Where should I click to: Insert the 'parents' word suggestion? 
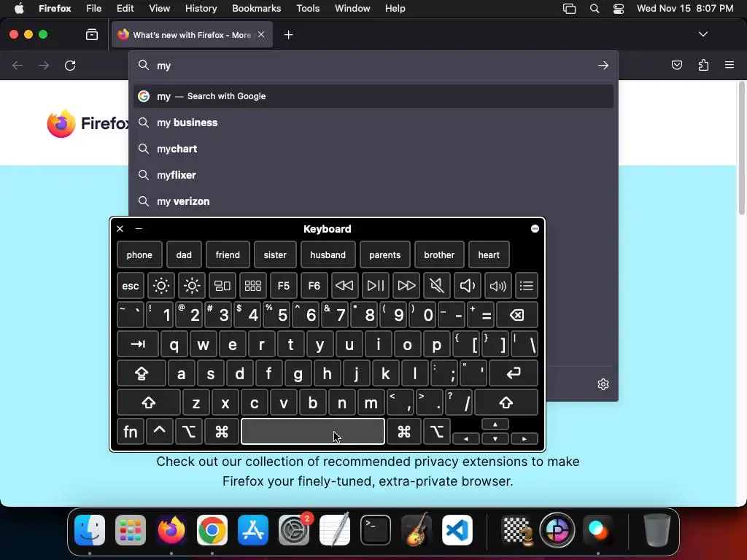pyautogui.click(x=385, y=254)
